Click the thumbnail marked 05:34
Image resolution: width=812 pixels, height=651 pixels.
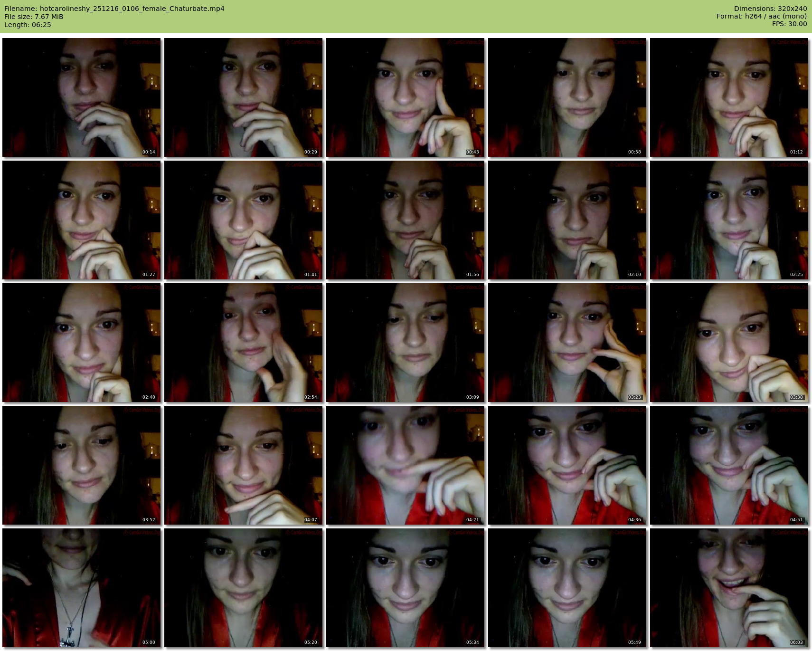[x=406, y=588]
